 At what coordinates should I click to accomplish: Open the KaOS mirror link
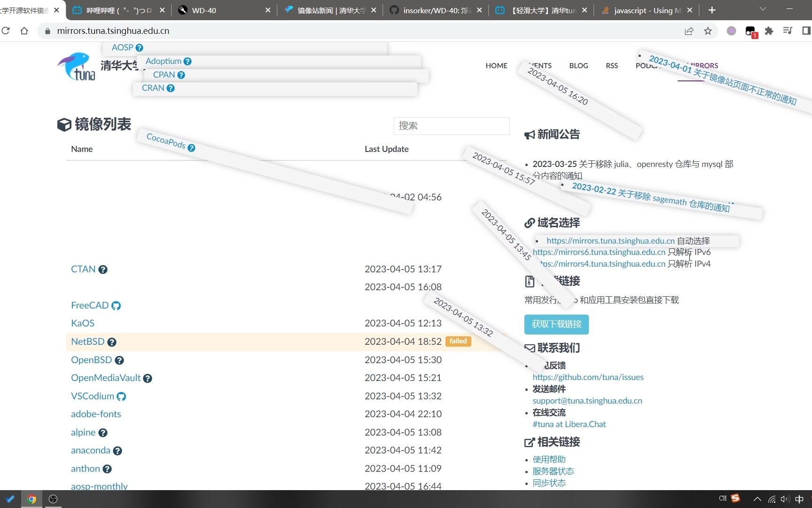coord(83,323)
